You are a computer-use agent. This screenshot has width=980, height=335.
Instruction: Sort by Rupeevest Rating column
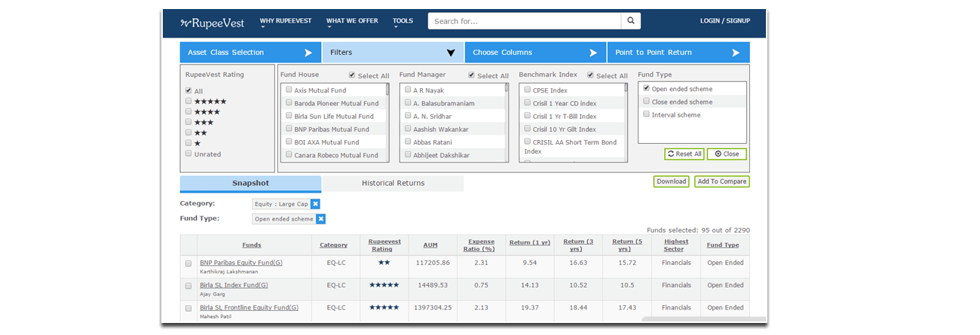click(384, 245)
